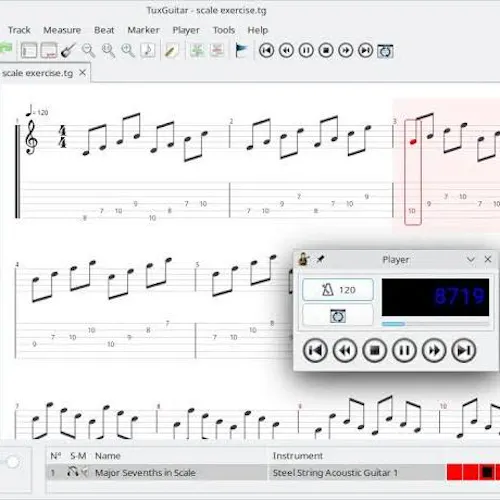Click zoom out magnifier icon
Viewport: 500px width, 500px height.
click(88, 51)
